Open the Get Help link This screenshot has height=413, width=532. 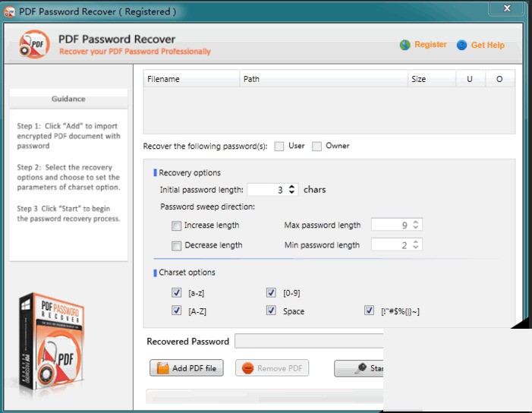point(487,45)
